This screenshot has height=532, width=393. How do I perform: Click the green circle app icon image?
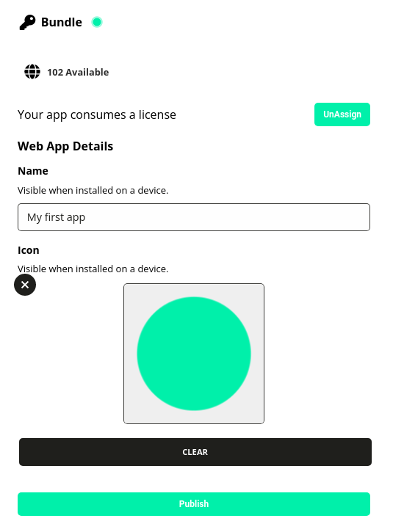click(194, 354)
